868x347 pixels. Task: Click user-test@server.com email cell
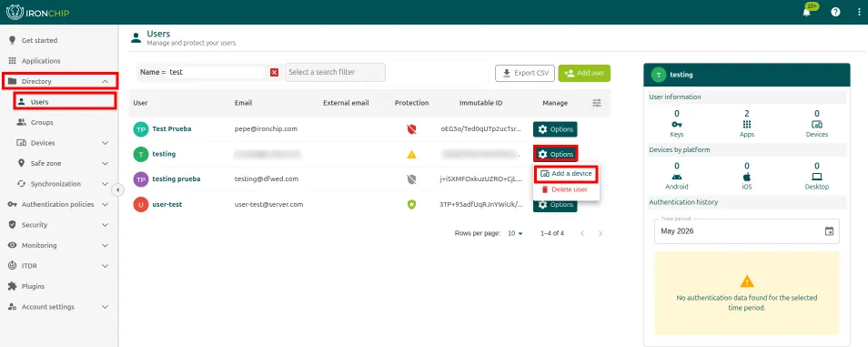pos(268,205)
